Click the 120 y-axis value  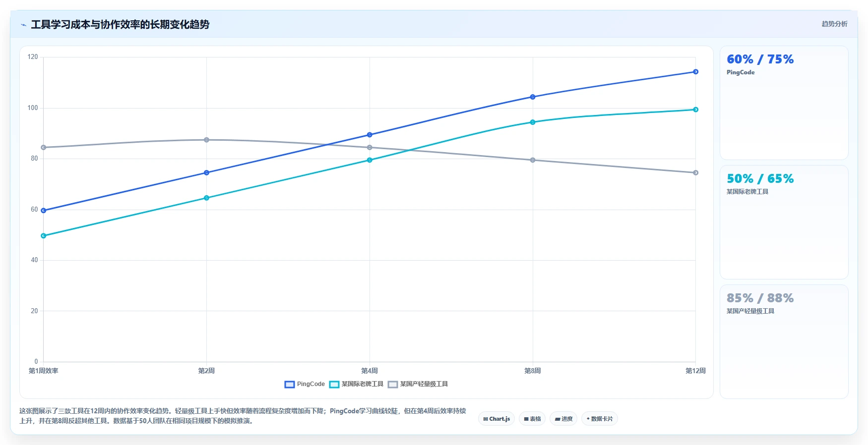[33, 57]
